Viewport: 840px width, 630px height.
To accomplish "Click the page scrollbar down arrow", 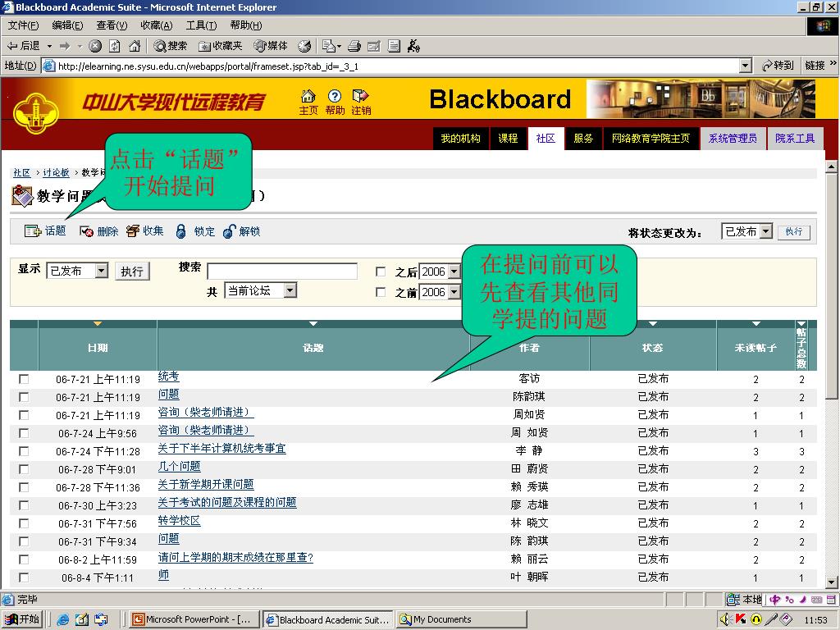I will point(832,582).
